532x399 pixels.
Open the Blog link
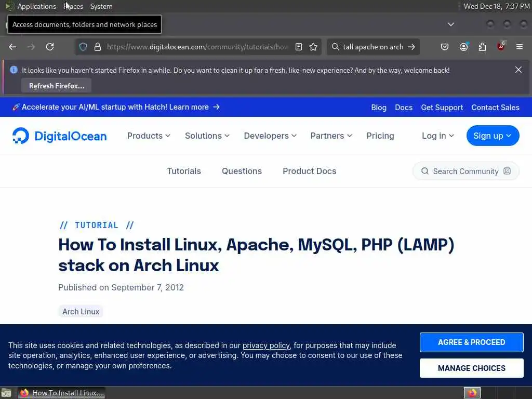[379, 108]
